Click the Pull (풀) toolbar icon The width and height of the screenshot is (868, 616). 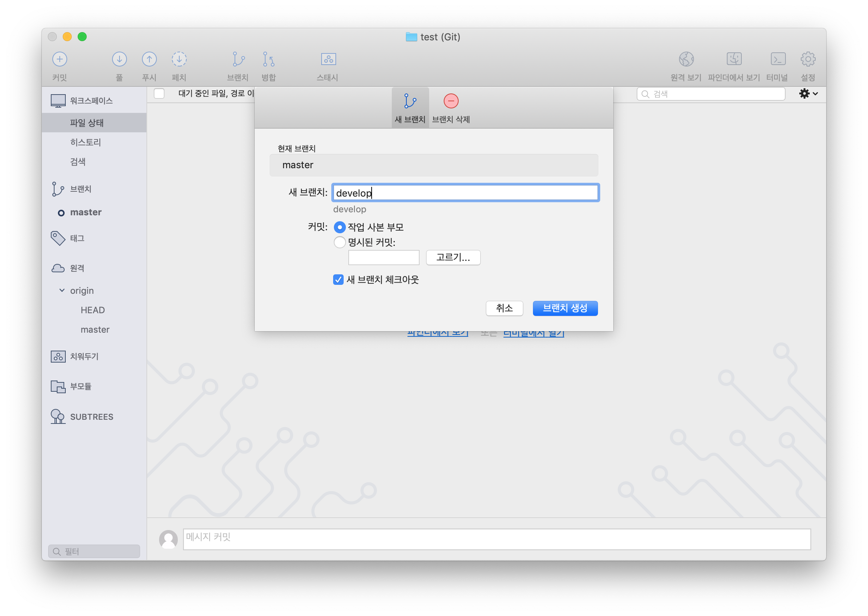point(119,59)
